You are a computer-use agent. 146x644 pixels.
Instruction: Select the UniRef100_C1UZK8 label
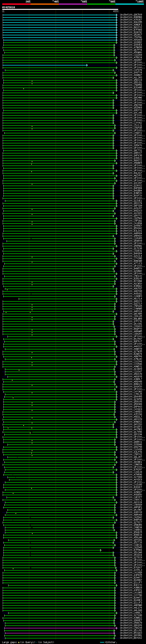(131, 55)
